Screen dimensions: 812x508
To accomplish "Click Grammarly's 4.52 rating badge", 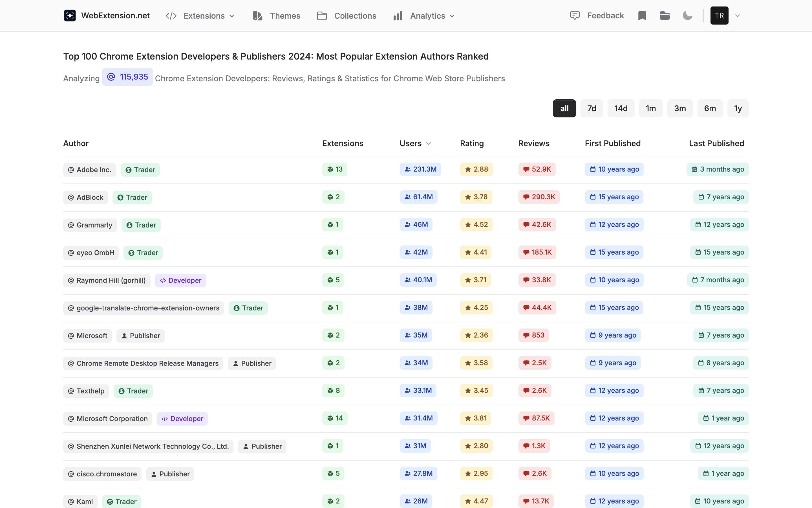I will pos(476,224).
